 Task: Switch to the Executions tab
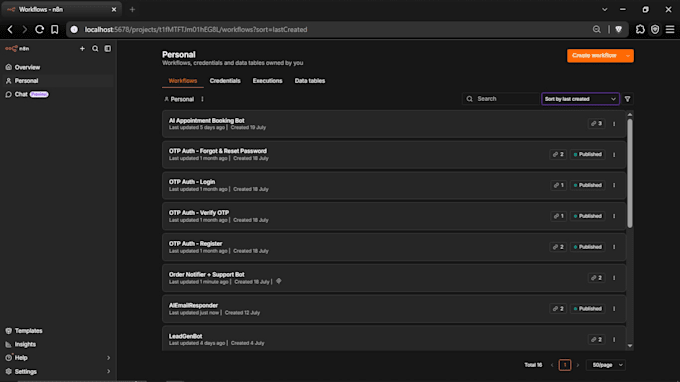[267, 81]
